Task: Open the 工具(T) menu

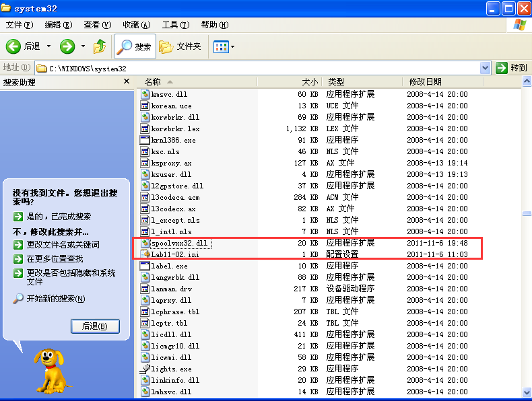Action: tap(175, 25)
